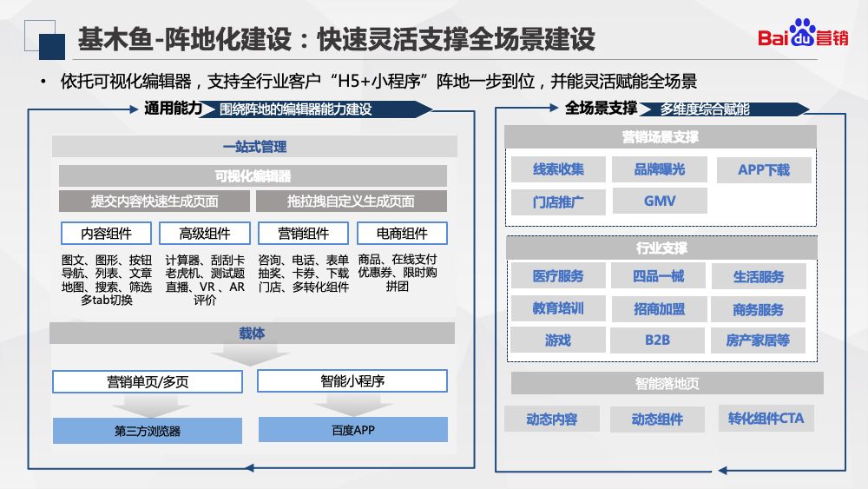Select the 动态组件 tile

(x=657, y=420)
